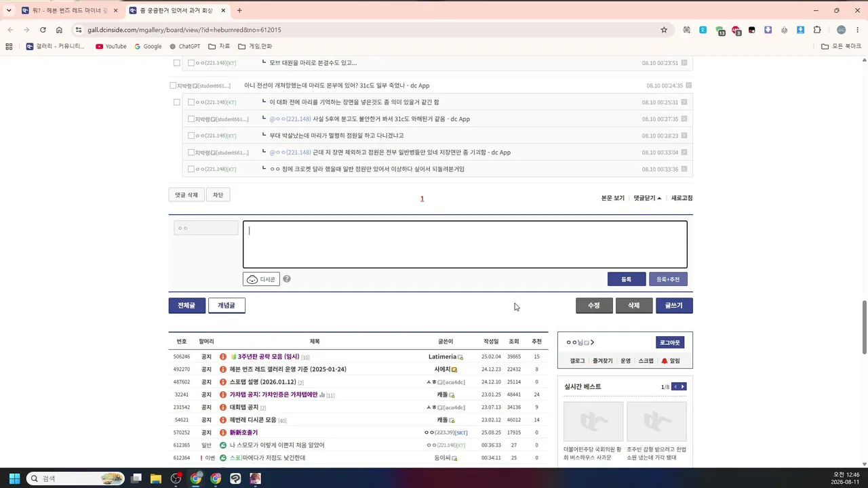This screenshot has height=488, width=868.
Task: Check the box for reply 사실 5후에 분고도
Action: (x=191, y=119)
